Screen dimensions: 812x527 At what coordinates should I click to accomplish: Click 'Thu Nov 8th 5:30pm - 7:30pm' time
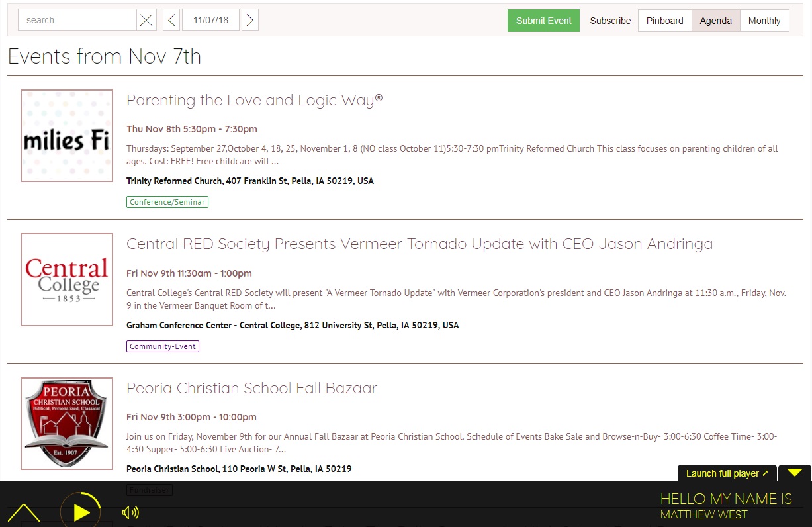click(192, 129)
